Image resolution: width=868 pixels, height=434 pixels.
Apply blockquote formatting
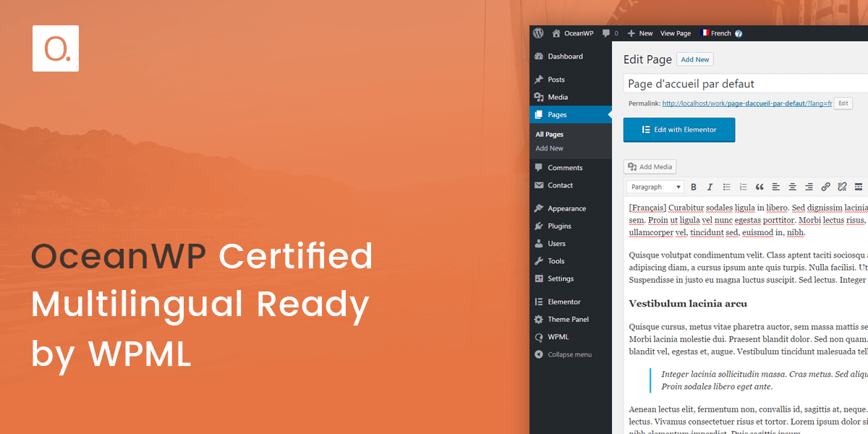click(x=759, y=187)
